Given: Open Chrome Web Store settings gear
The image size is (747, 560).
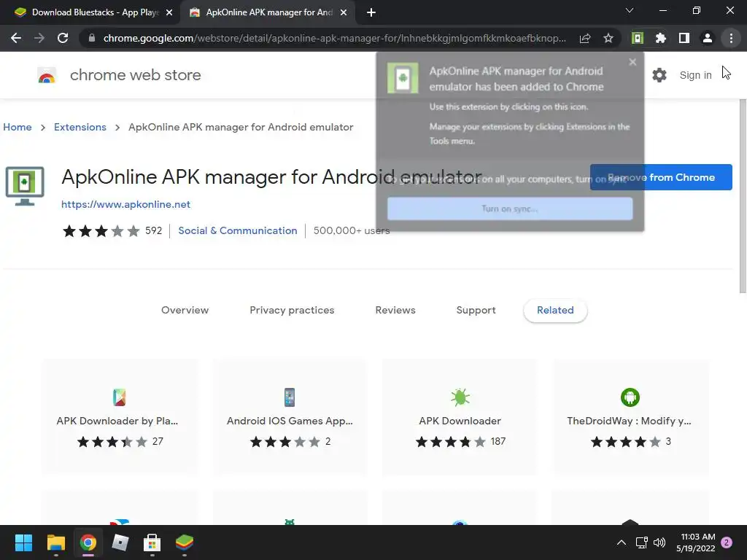Looking at the screenshot, I should click(659, 75).
